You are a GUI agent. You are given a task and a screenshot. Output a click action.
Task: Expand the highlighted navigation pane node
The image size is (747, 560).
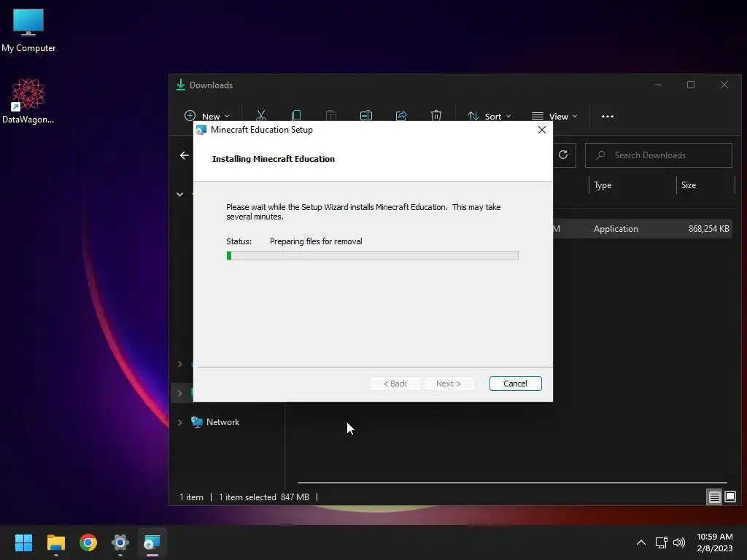(179, 393)
